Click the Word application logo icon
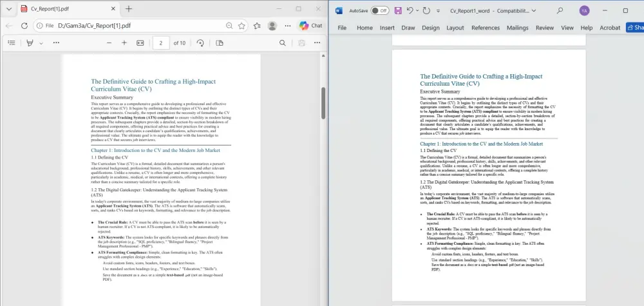The width and height of the screenshot is (644, 306). point(339,11)
